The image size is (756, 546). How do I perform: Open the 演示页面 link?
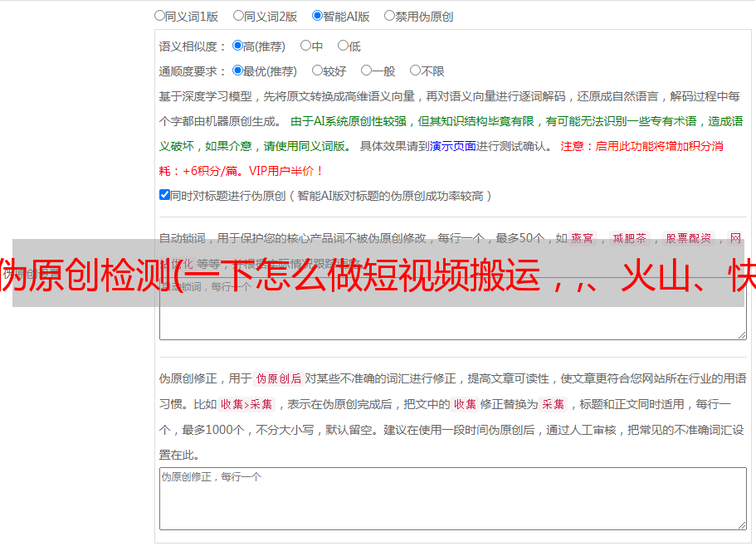(x=453, y=146)
